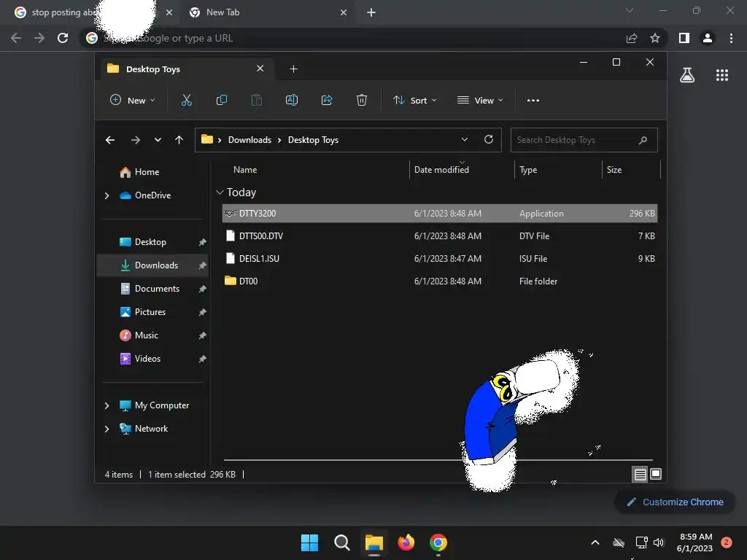This screenshot has width=747, height=560.
Task: Open taskbar Search
Action: (341, 542)
